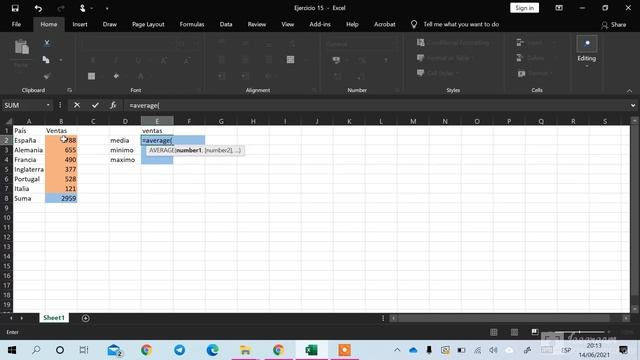Open File Explorer from the taskbar

(x=245, y=350)
